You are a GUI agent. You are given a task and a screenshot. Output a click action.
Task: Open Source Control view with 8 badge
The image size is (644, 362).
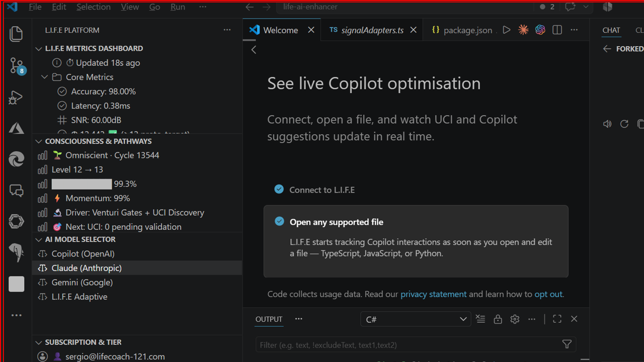click(x=17, y=66)
